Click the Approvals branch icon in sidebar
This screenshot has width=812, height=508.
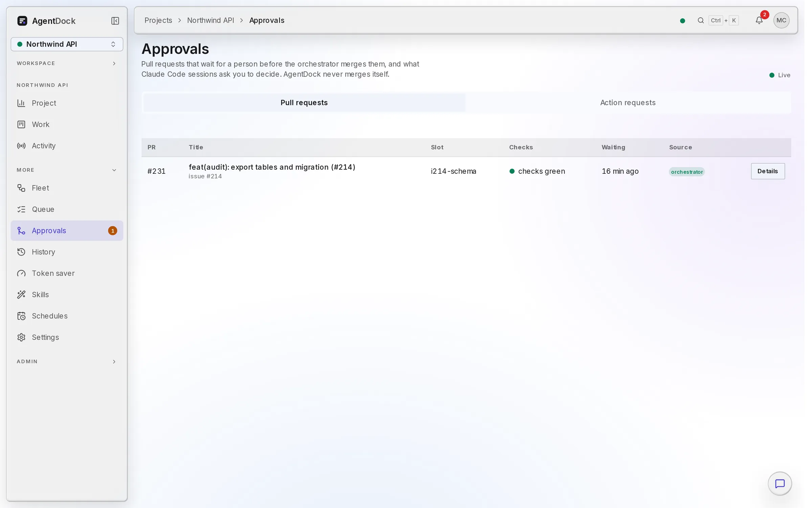tap(21, 231)
